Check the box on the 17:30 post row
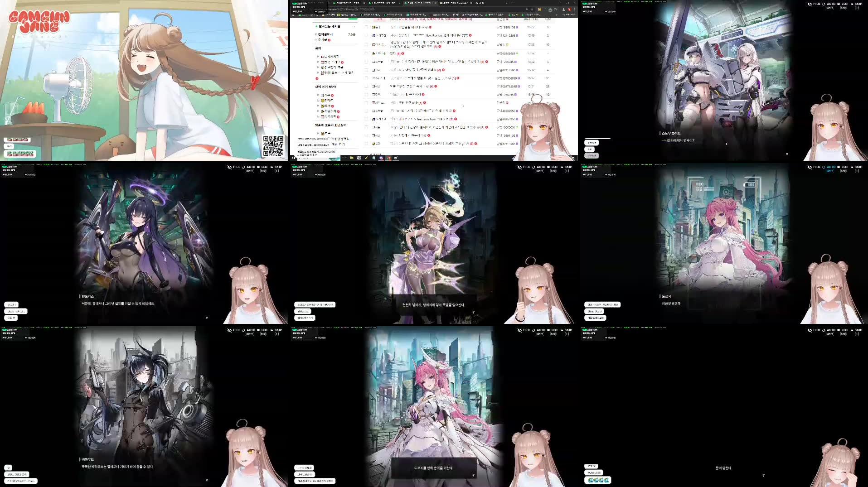Screen dimensions: 868x487 click(x=366, y=45)
